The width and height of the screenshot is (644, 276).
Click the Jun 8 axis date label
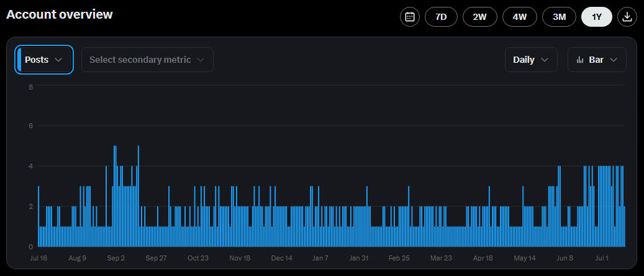565,257
